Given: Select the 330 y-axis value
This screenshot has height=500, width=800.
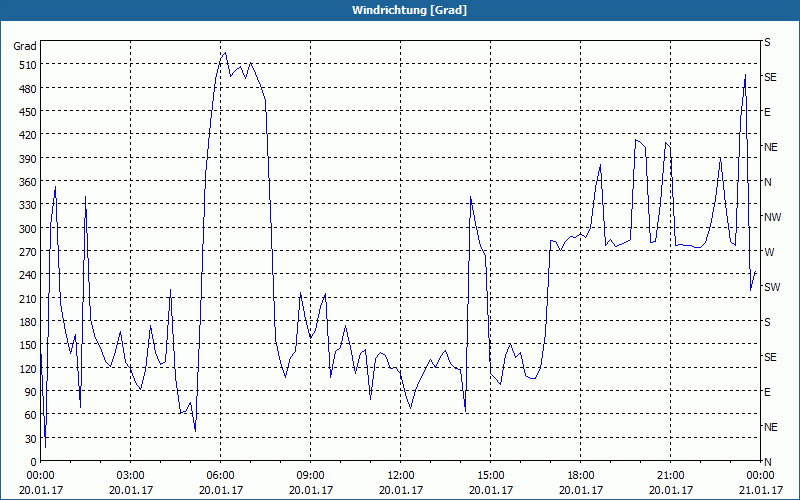Looking at the screenshot, I should point(28,205).
